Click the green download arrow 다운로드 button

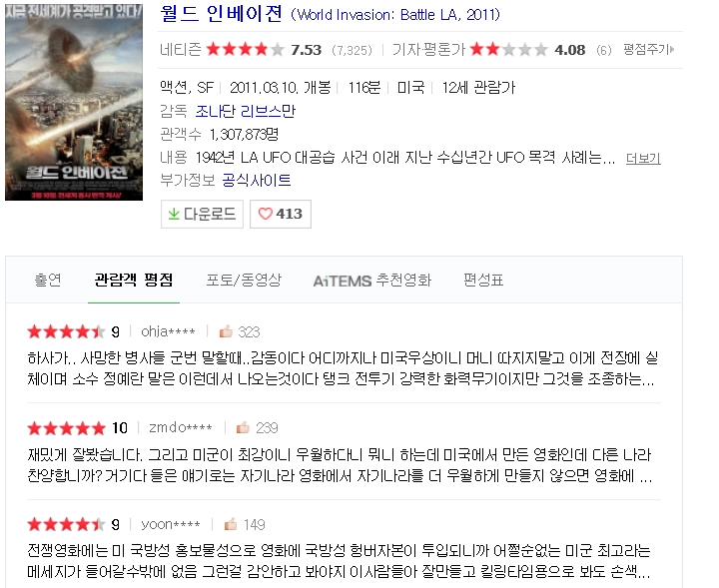(202, 214)
